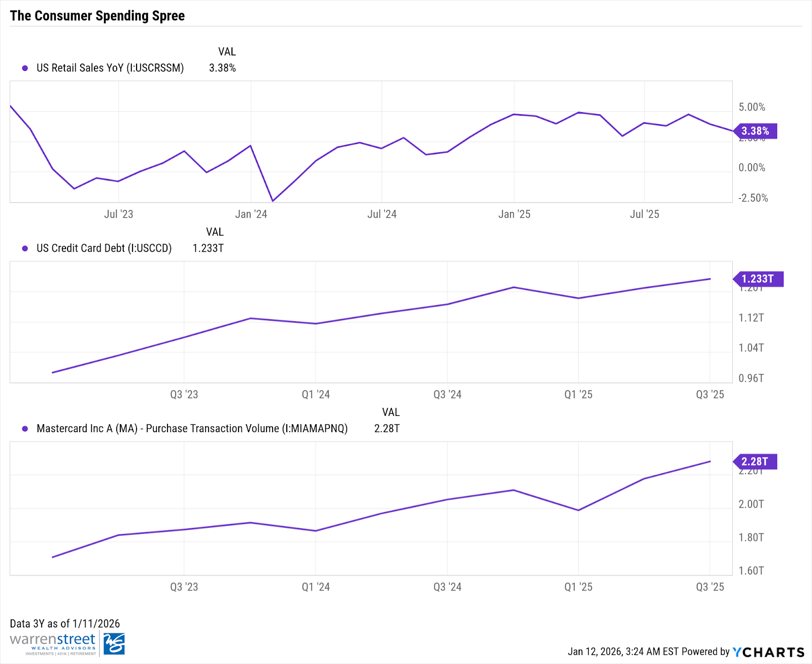Click the warrenstreet wealth advisors text logo
The image size is (812, 664).
(x=53, y=643)
